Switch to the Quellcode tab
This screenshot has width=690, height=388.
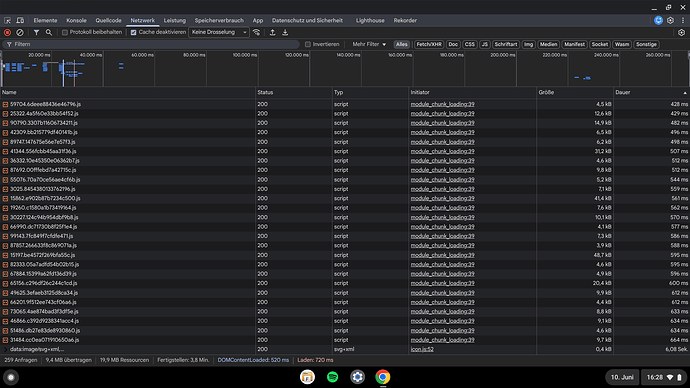click(108, 21)
